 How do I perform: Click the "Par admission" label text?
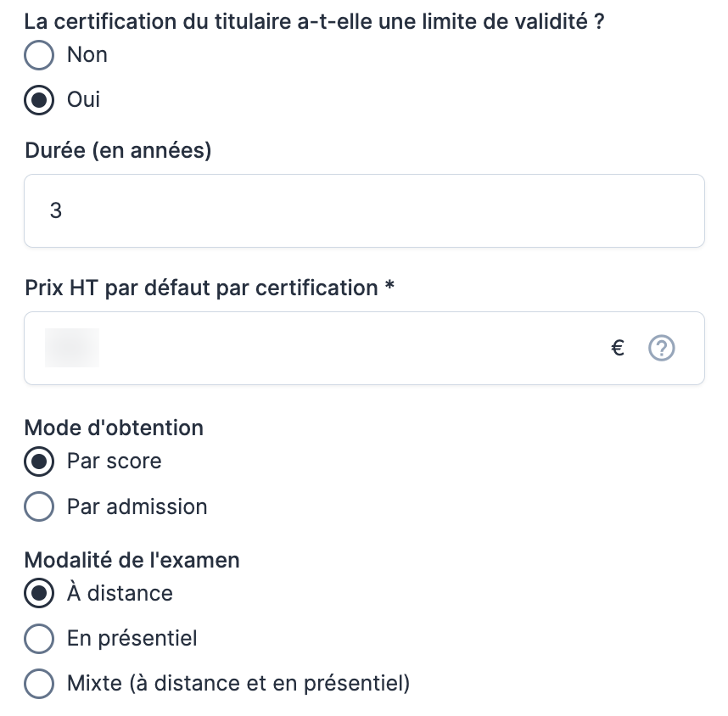(x=137, y=507)
